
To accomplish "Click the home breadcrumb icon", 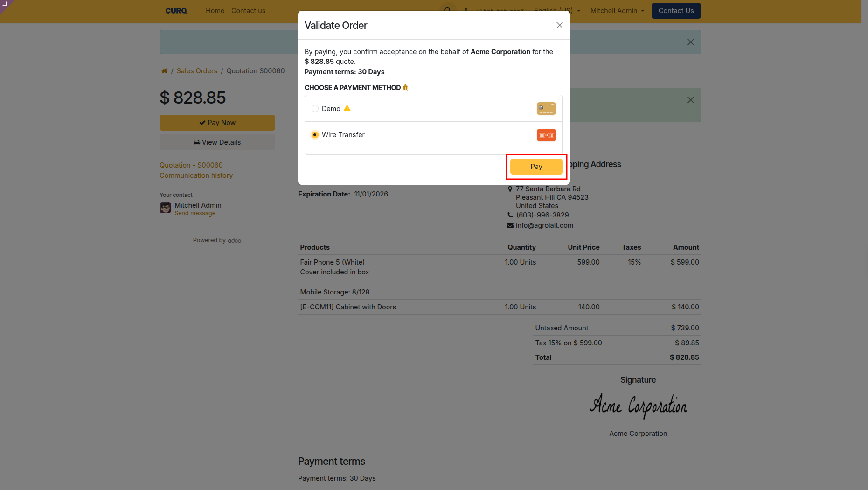I will (x=164, y=71).
